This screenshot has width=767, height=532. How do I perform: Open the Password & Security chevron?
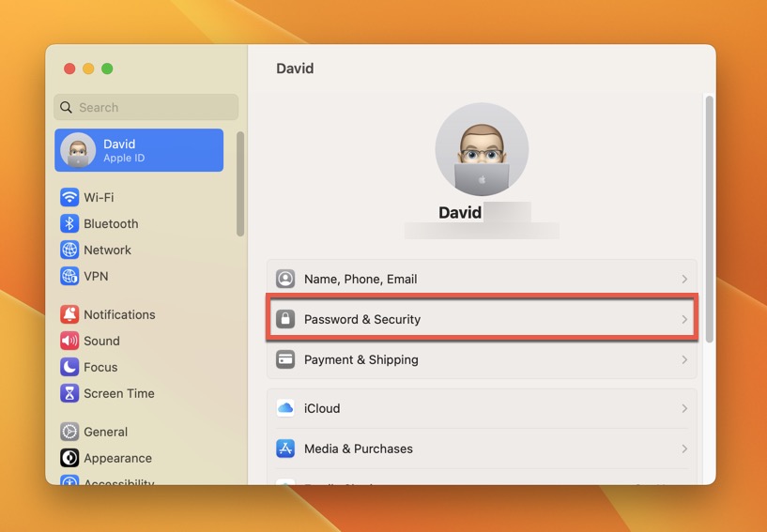[x=684, y=319]
